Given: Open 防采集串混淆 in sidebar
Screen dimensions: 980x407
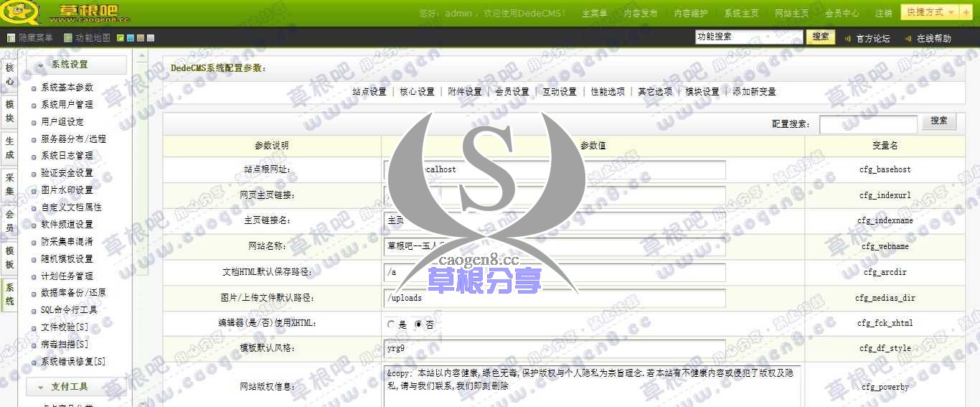Looking at the screenshot, I should click(x=67, y=242).
